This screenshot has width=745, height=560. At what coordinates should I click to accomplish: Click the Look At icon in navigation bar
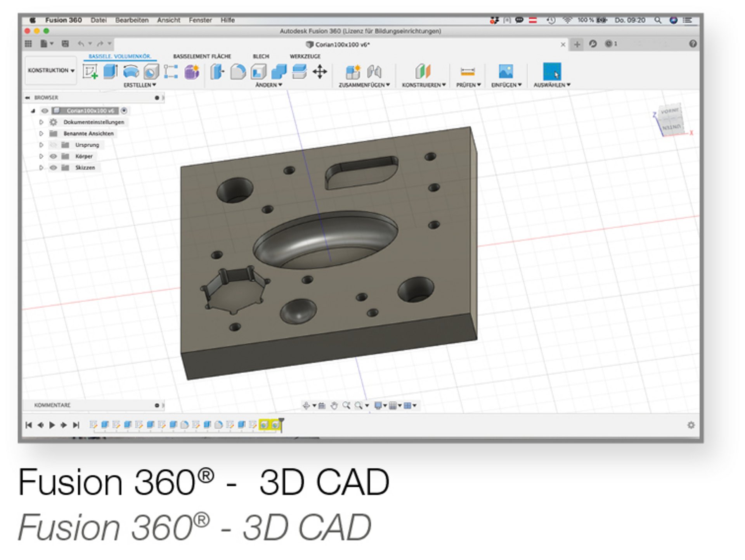322,406
